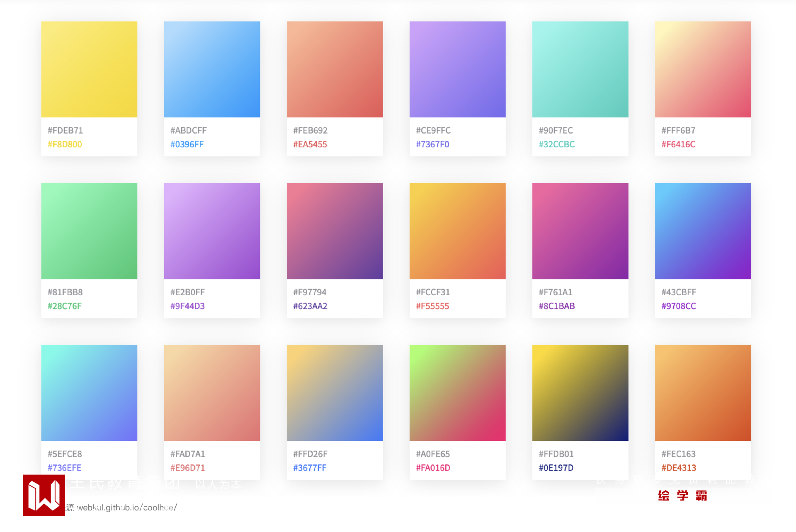Click the #736EFE hex code text
Screen dimensions: 796x532
pos(64,468)
